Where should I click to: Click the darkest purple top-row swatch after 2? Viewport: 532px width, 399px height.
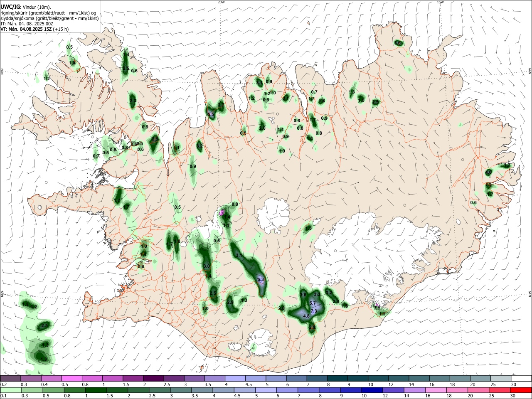point(153,379)
